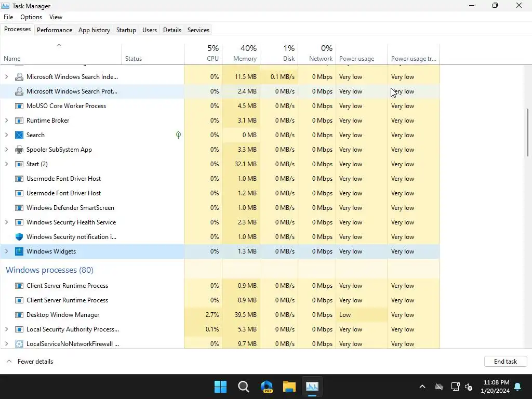Screen dimensions: 532x399
Task: Expand the Local Security Authority Process group
Action: point(6,329)
